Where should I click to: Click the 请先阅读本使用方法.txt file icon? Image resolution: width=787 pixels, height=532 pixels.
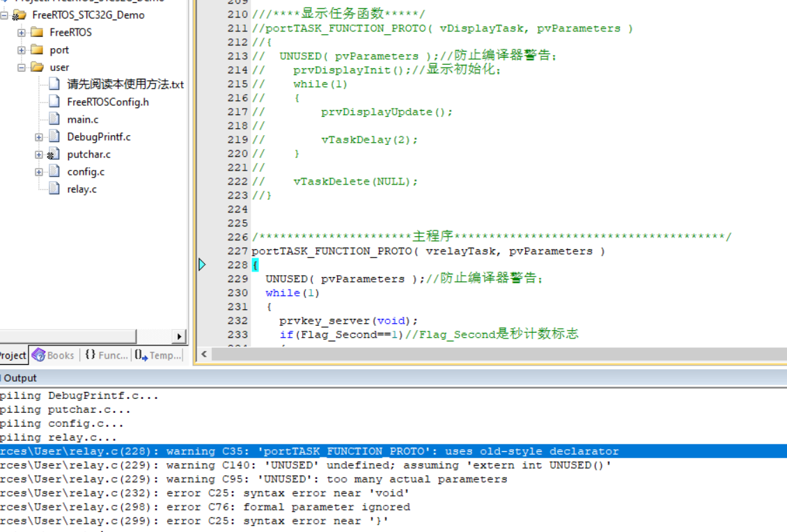pos(54,84)
